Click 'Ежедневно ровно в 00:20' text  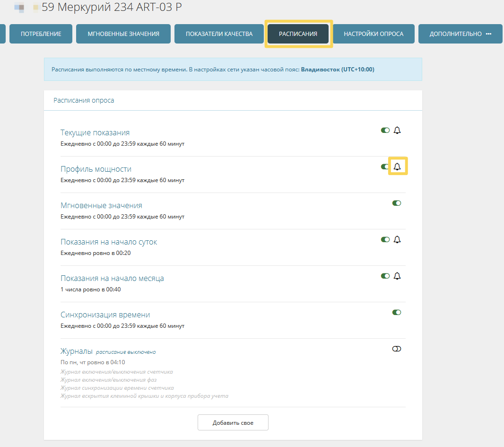pyautogui.click(x=96, y=253)
